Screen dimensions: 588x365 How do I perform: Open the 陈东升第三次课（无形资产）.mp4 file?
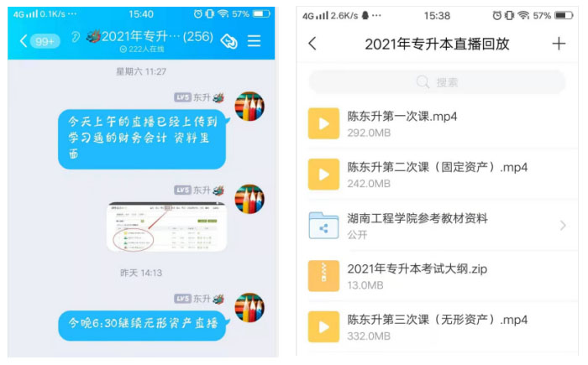437,326
